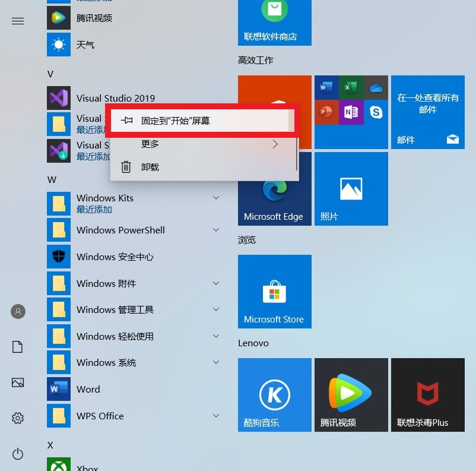Viewport: 476px width, 471px height.
Task: Expand the WPS Office folder
Action: (x=216, y=416)
